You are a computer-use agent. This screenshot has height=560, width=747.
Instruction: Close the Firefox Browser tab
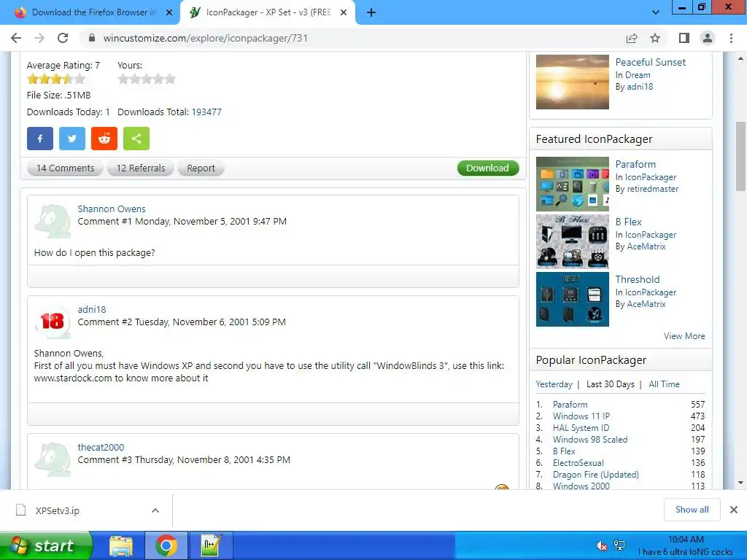169,12
